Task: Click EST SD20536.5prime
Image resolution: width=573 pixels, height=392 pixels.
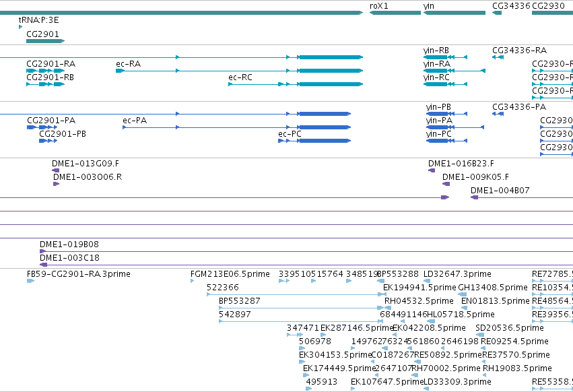Action: click(x=480, y=335)
